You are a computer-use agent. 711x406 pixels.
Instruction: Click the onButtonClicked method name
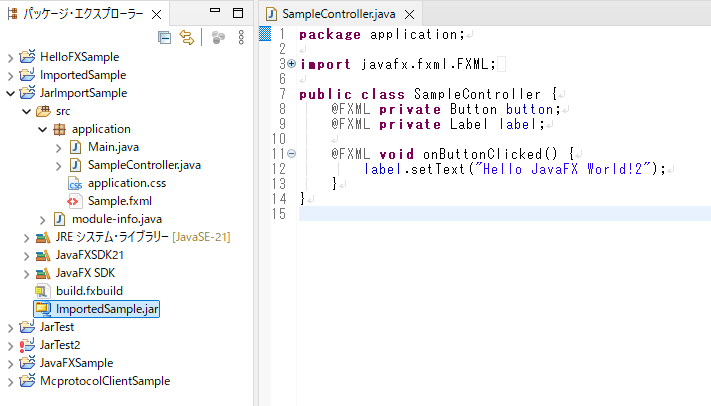482,154
